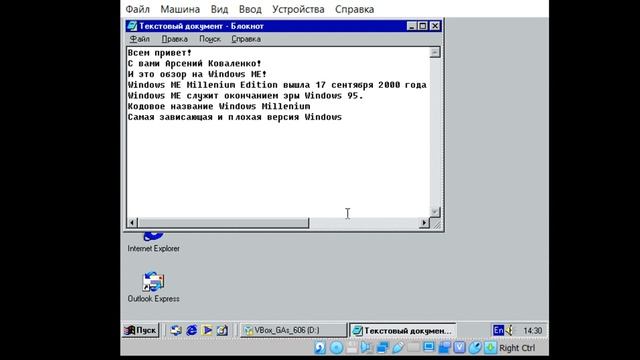Click the En language indicator

pyautogui.click(x=498, y=330)
